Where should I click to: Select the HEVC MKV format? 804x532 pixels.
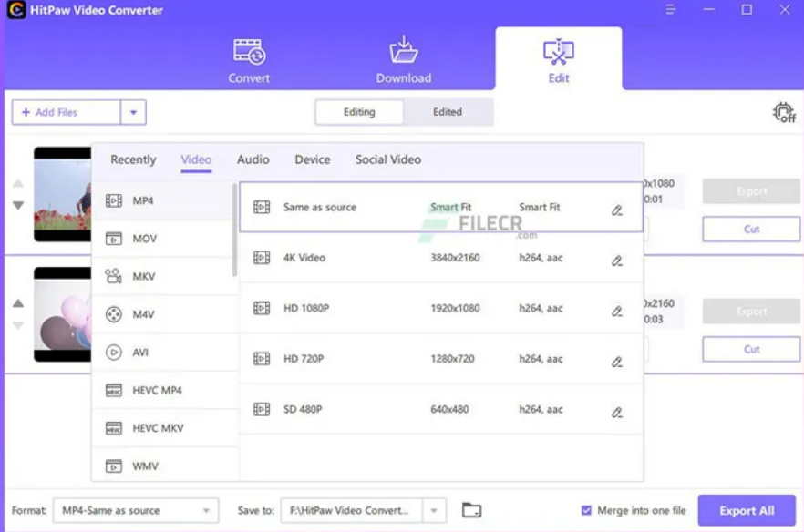pyautogui.click(x=157, y=428)
